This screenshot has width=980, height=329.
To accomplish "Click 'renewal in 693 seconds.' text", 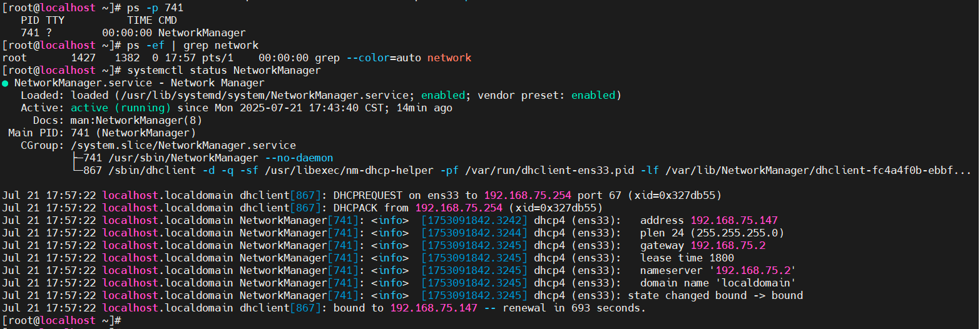I will point(574,308).
